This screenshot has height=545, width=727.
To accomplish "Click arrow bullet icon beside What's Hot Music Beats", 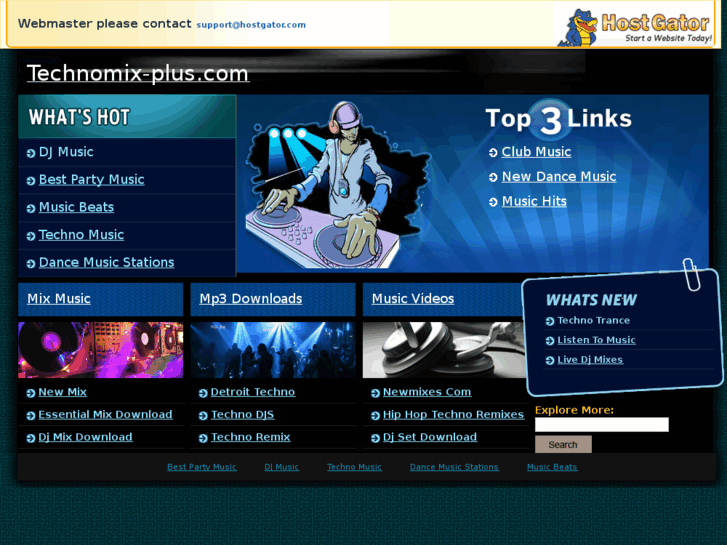I will (x=31, y=208).
